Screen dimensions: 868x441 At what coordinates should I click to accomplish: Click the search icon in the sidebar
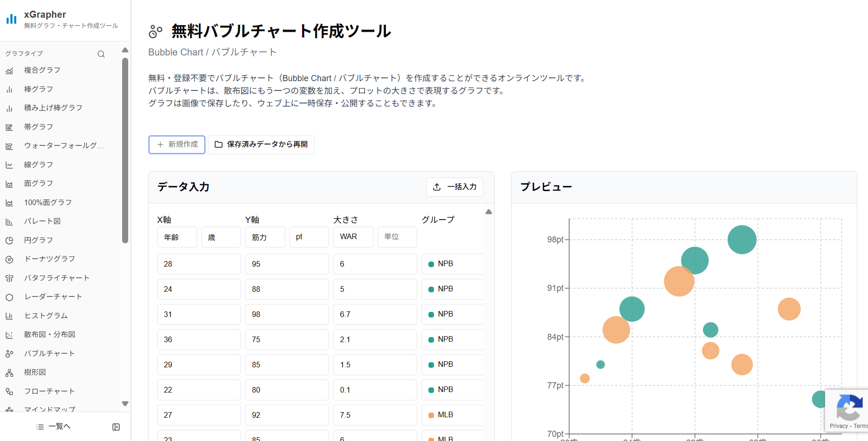[101, 54]
